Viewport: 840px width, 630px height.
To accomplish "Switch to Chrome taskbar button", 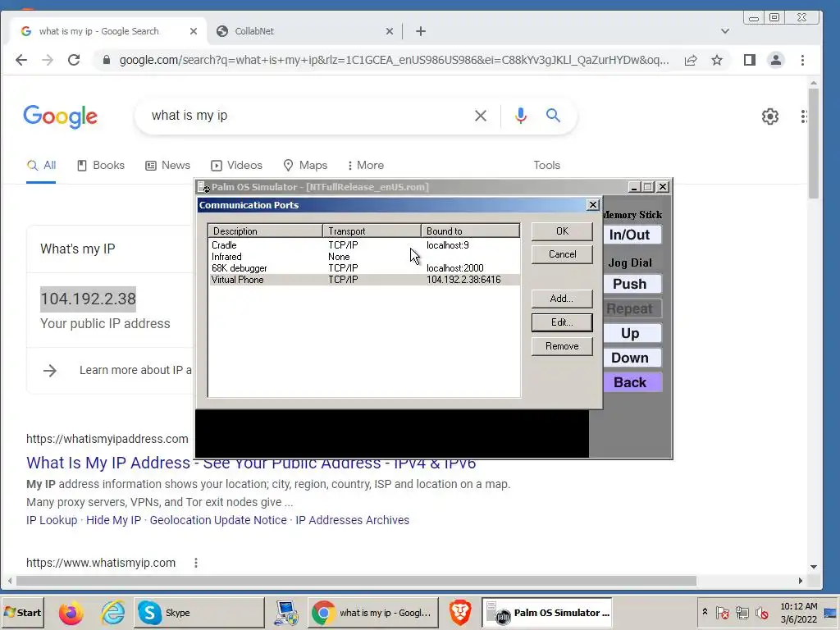I will [x=373, y=612].
